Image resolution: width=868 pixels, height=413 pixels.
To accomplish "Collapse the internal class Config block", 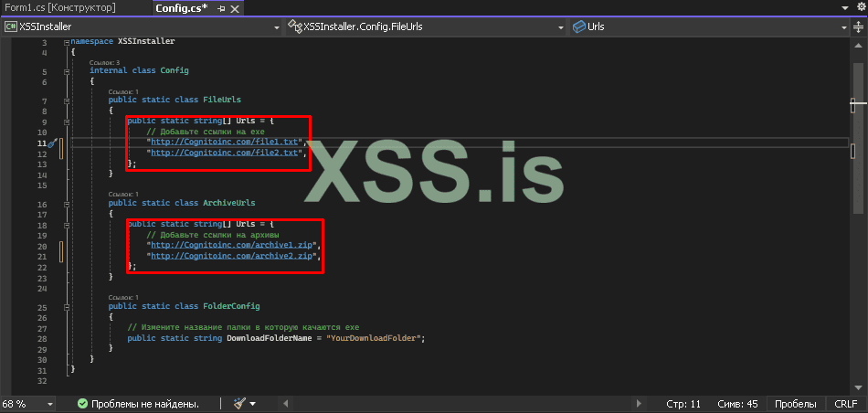I will pos(67,71).
